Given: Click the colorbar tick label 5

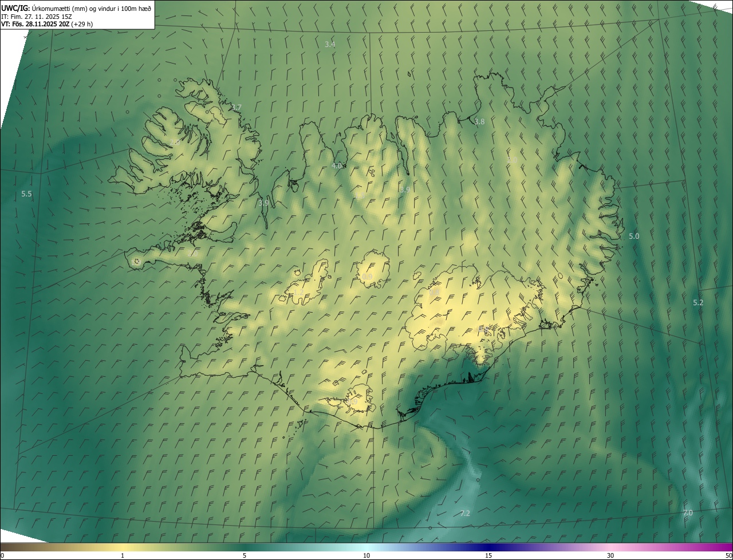Looking at the screenshot, I should point(245,555).
